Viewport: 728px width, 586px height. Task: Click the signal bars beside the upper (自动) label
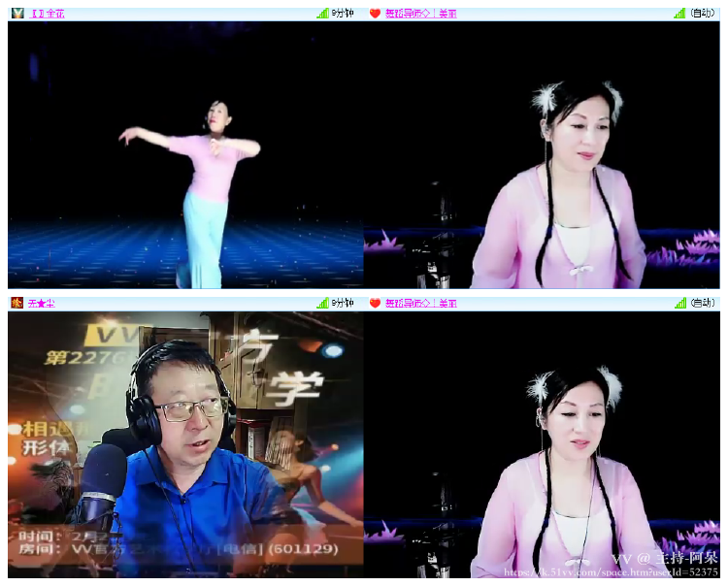click(x=679, y=14)
